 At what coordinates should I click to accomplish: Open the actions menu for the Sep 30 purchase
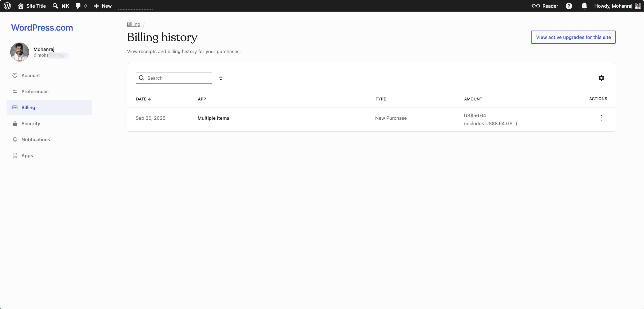point(601,118)
